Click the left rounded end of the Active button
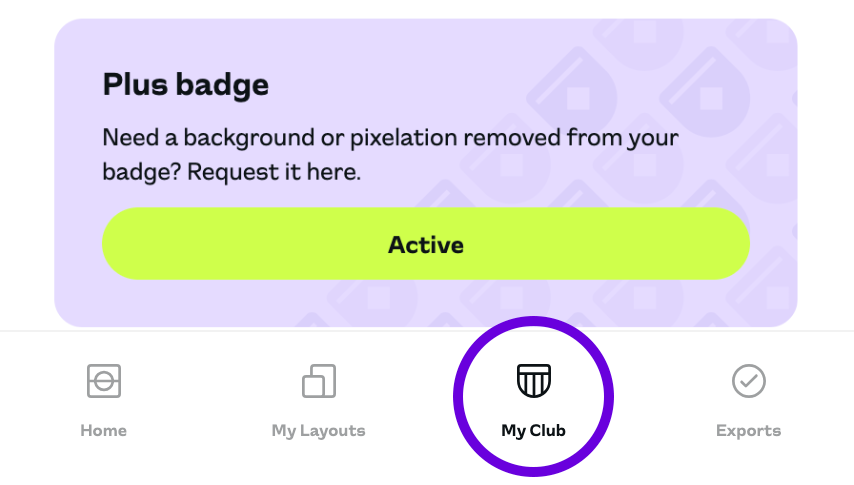Screen dimensions: 854x485 123,244
